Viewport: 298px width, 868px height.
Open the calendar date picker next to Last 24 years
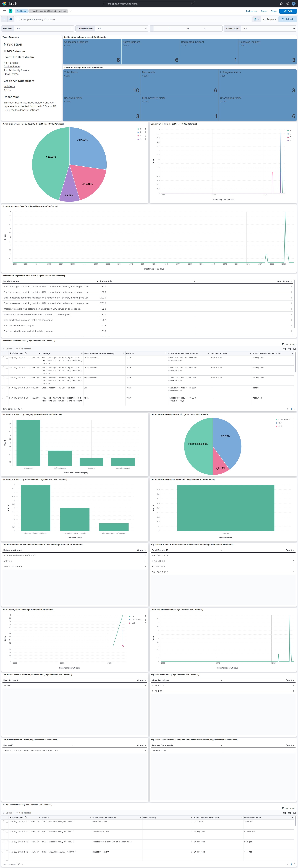pos(255,19)
